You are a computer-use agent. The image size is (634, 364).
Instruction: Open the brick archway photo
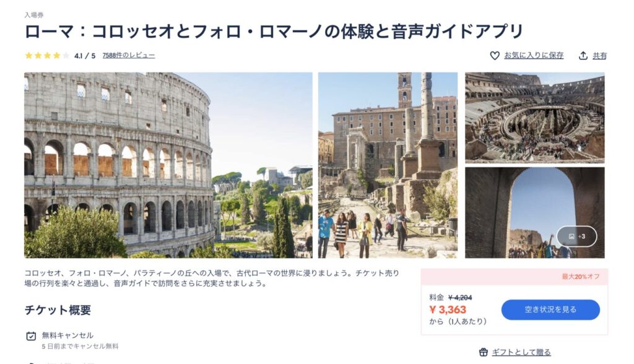tap(534, 213)
